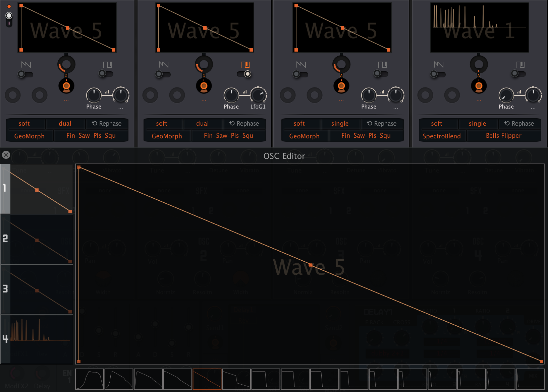
Task: Select the first wave frame thumbnail in bottom strip
Action: (90, 379)
